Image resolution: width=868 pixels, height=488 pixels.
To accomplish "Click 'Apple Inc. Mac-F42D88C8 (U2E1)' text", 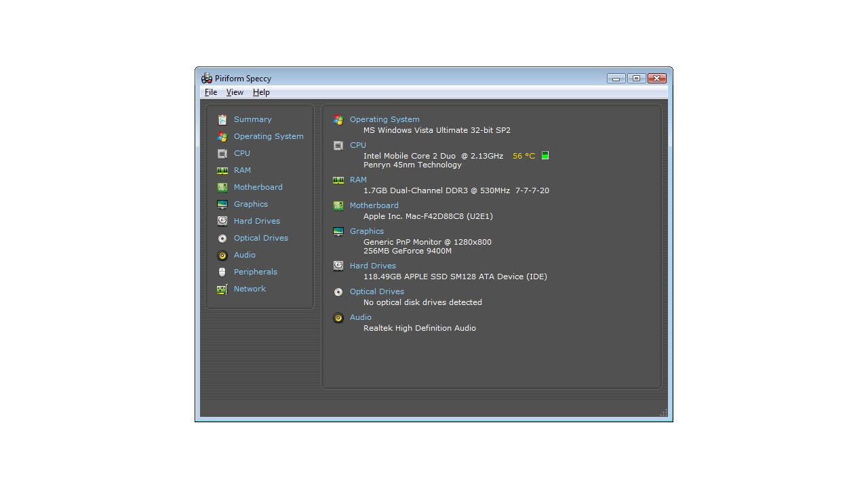I will [428, 216].
